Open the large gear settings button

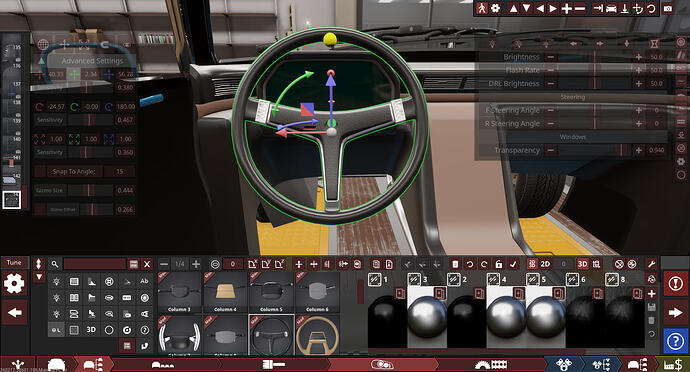point(14,283)
